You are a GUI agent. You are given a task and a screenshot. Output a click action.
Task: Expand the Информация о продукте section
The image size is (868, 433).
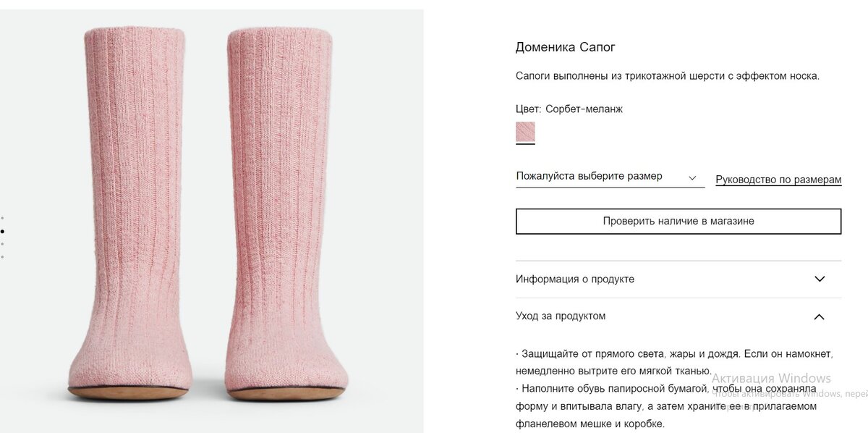coord(678,279)
